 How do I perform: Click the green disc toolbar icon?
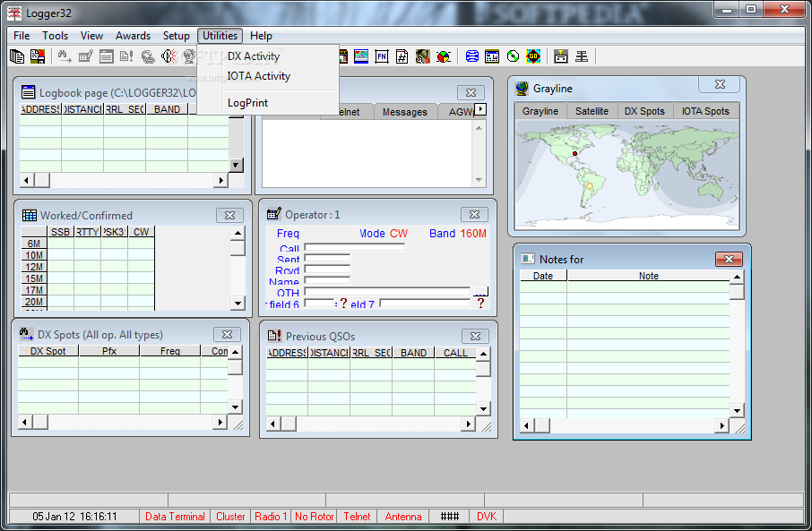[x=513, y=56]
